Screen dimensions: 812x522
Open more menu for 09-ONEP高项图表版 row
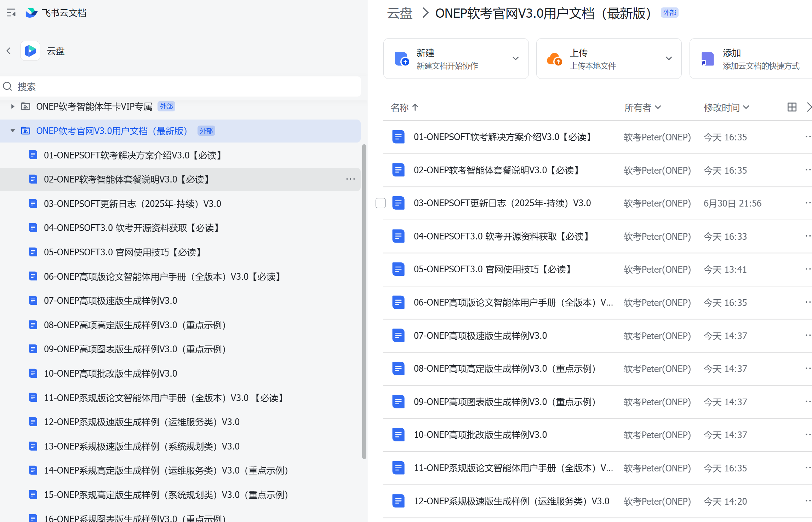coord(808,402)
